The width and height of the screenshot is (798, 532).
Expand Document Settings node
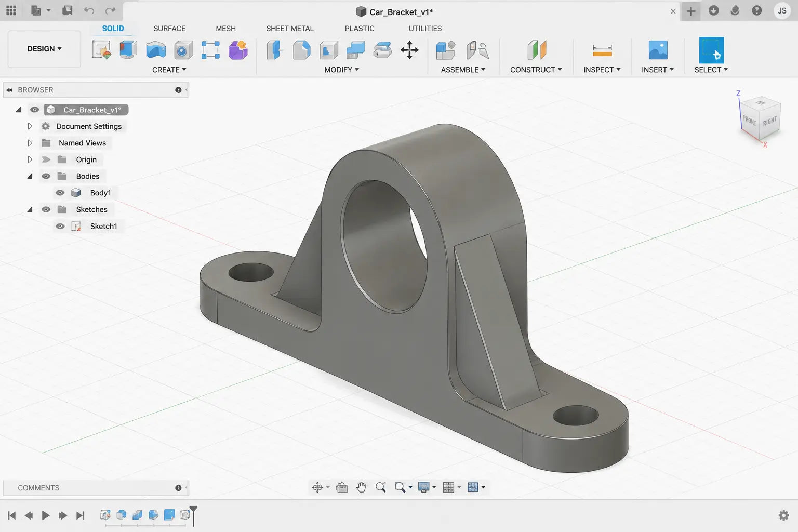[30, 126]
